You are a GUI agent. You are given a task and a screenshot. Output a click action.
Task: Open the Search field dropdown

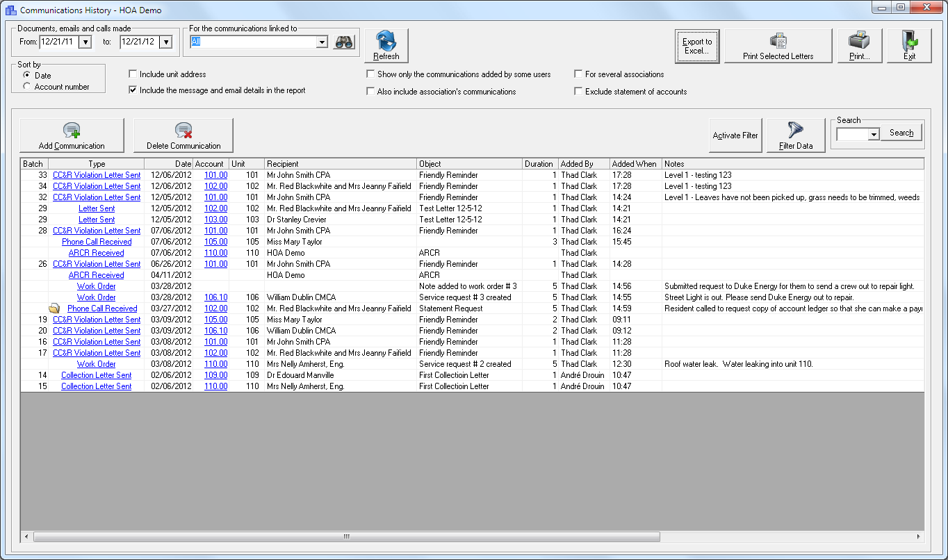pyautogui.click(x=874, y=133)
